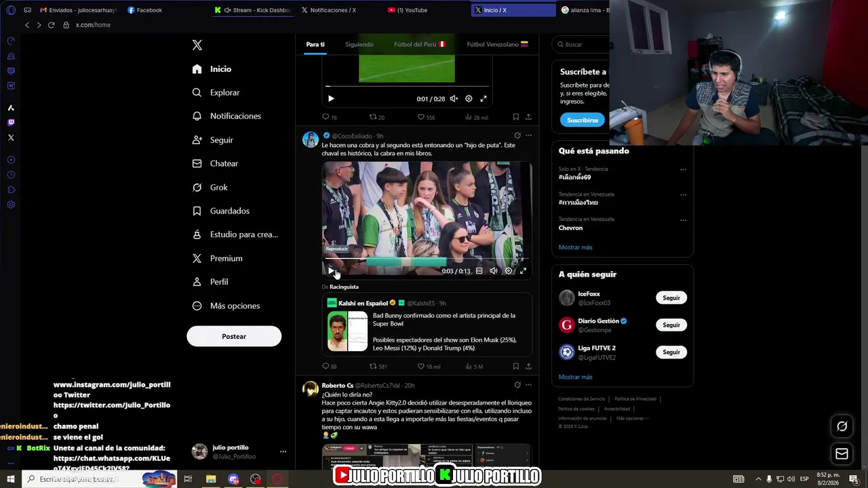
Task: View analytics showing 26 mil views
Action: point(476,117)
